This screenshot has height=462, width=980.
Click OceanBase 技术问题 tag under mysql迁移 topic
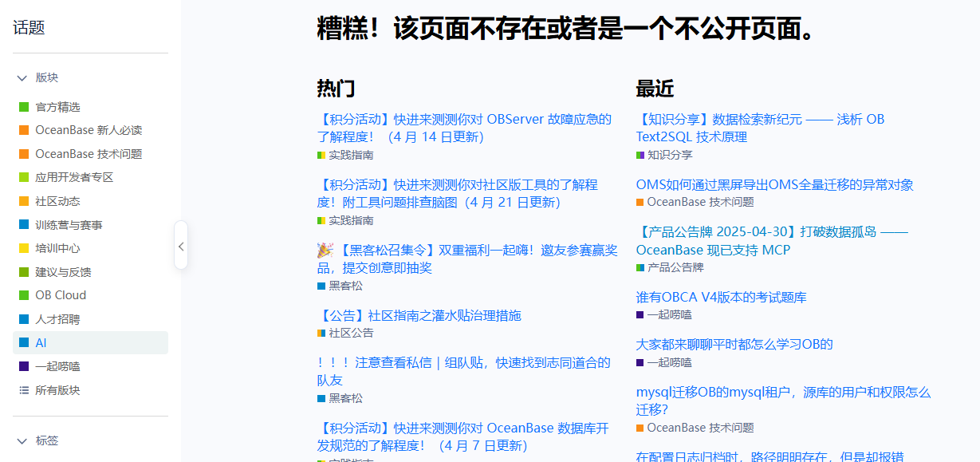click(695, 428)
